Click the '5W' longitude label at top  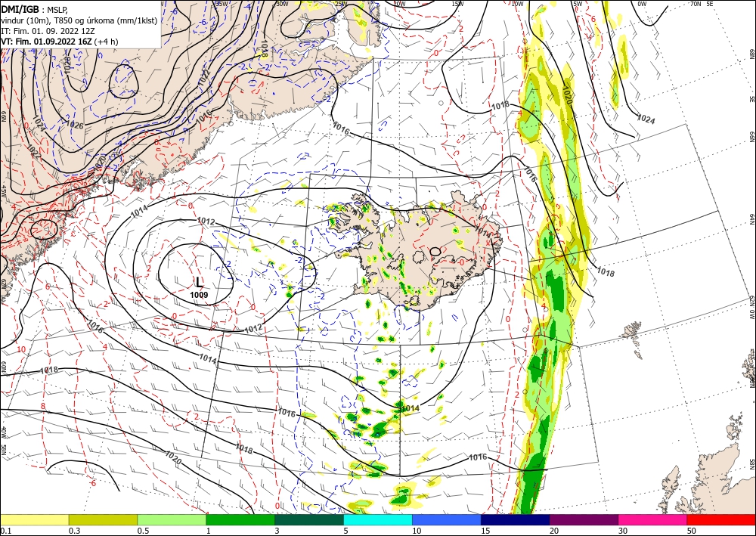(x=578, y=4)
